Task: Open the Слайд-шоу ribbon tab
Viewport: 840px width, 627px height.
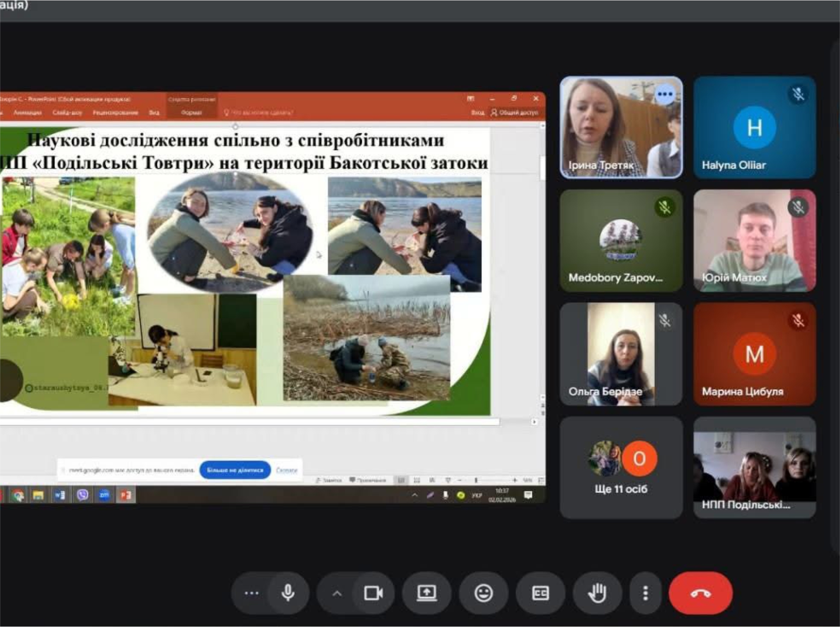Action: tap(67, 113)
